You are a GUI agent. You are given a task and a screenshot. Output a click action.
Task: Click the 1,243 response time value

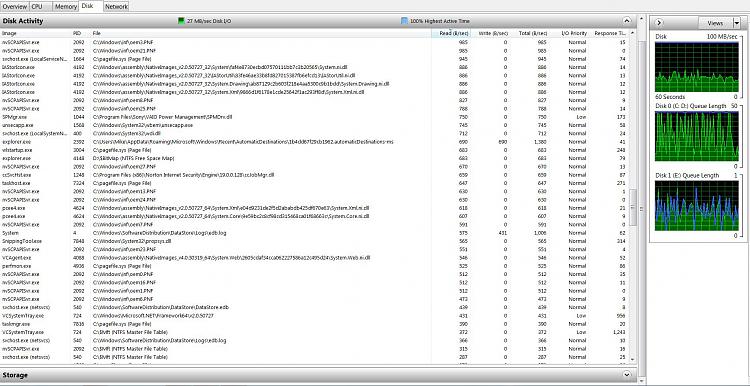click(619, 332)
